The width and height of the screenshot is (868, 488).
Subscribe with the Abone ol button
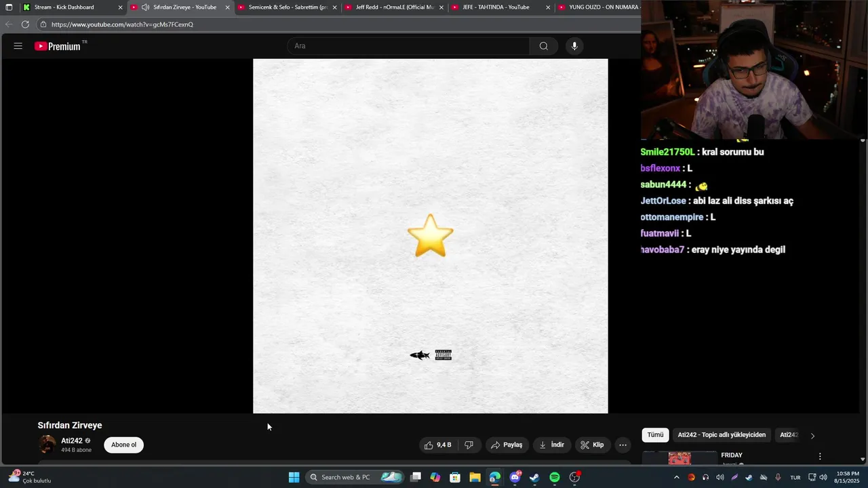click(x=123, y=445)
